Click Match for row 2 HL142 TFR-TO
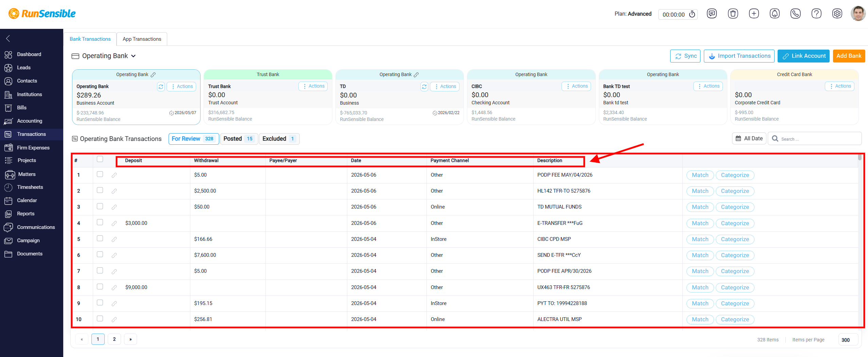 click(700, 191)
